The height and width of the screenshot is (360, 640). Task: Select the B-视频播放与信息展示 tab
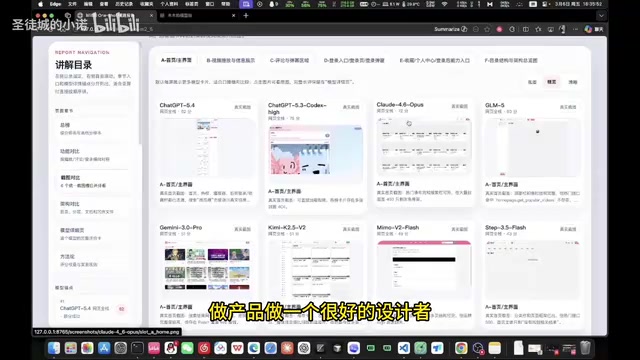click(231, 60)
